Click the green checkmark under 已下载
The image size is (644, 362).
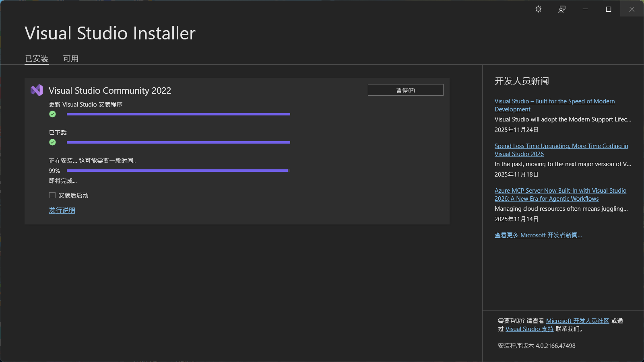click(52, 142)
